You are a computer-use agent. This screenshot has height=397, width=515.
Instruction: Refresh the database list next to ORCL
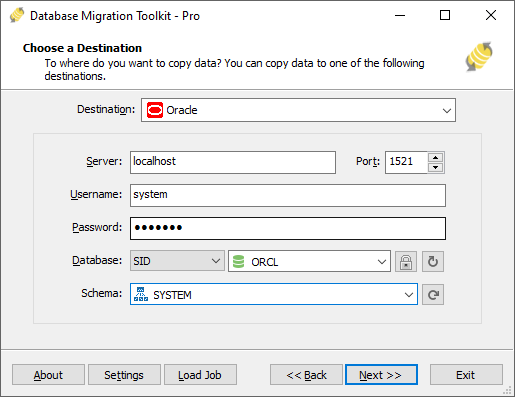433,262
